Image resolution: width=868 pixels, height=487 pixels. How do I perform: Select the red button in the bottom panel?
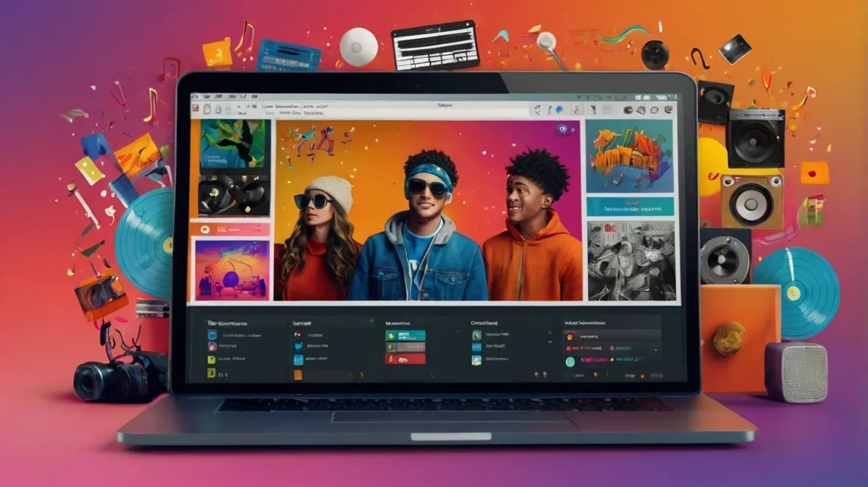point(405,358)
